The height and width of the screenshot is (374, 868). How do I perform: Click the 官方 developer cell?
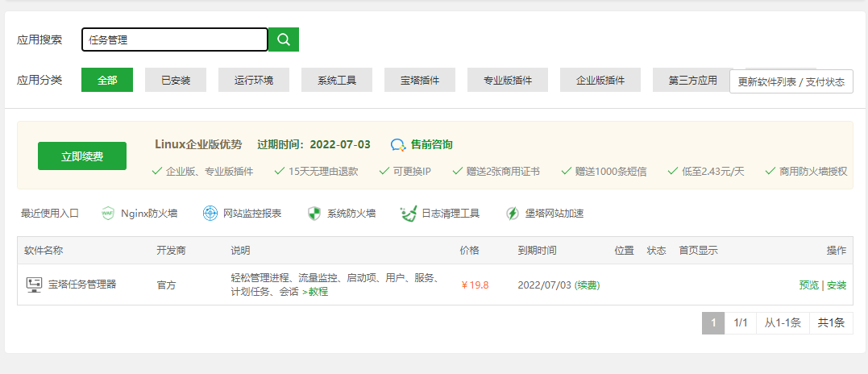(x=166, y=285)
